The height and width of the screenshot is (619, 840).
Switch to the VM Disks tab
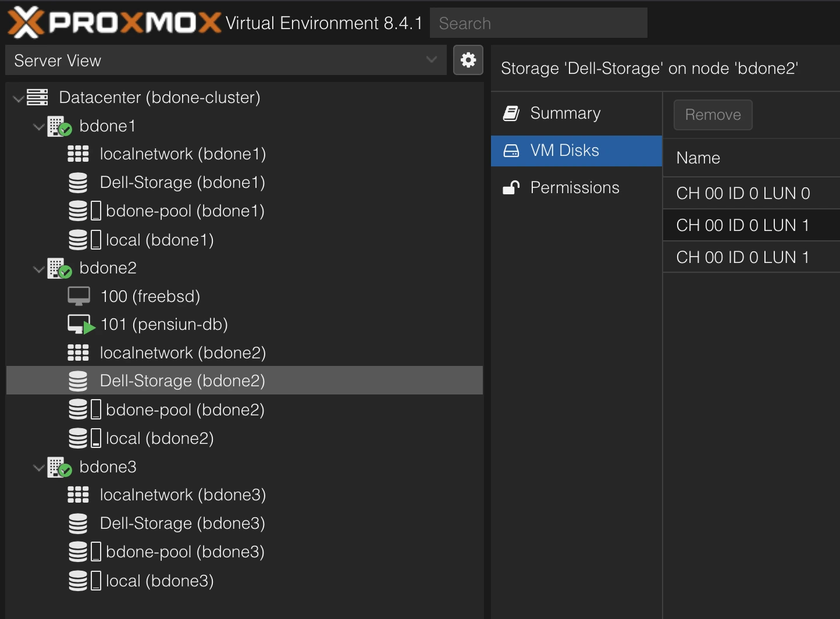click(564, 151)
